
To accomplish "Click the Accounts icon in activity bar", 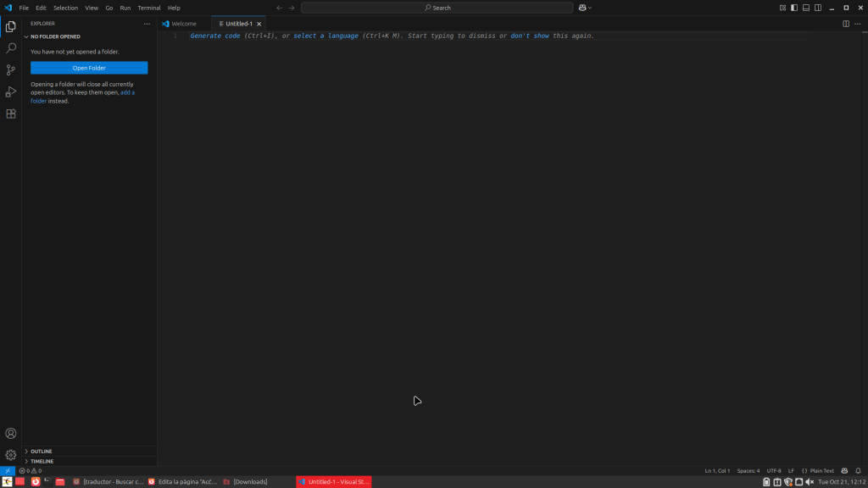I will coord(11,434).
